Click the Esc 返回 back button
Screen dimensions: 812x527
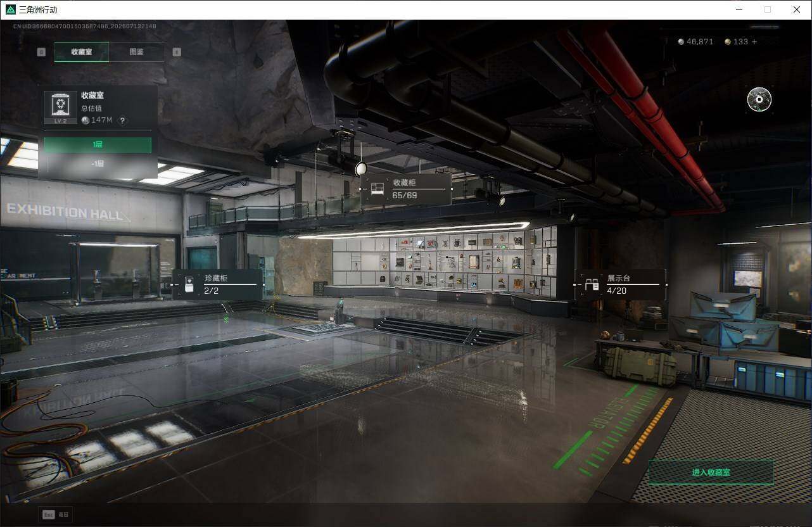[56, 514]
